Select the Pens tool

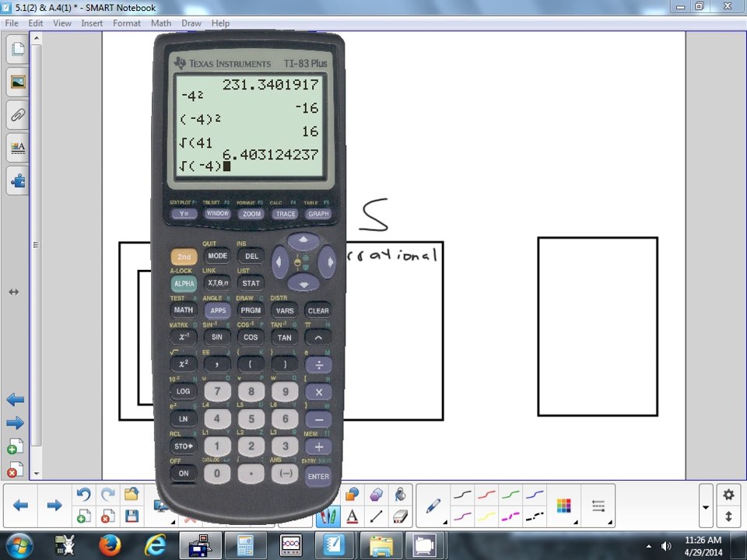click(328, 516)
